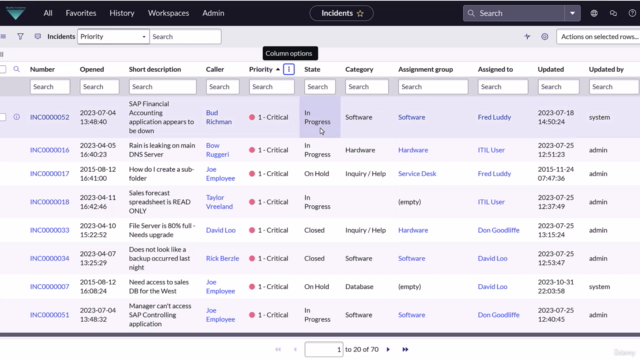Open Priority column options kebab icon
Image resolution: width=640 pixels, height=360 pixels.
[x=289, y=69]
